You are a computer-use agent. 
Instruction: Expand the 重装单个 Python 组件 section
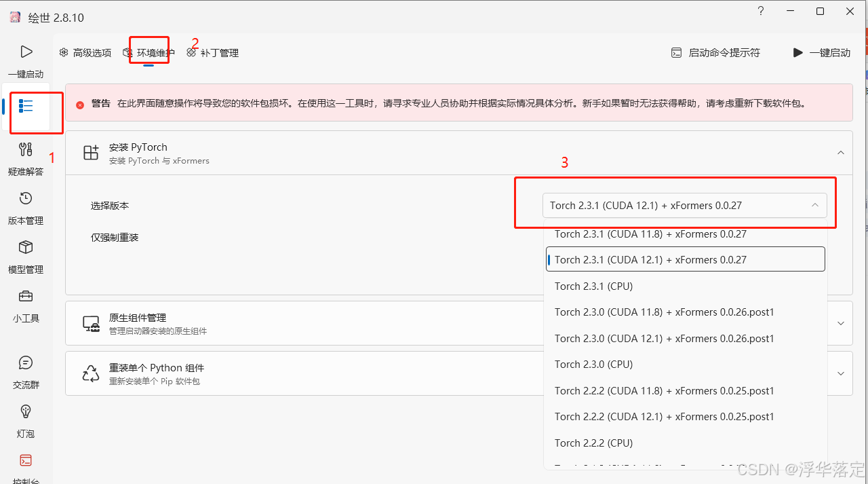click(841, 373)
